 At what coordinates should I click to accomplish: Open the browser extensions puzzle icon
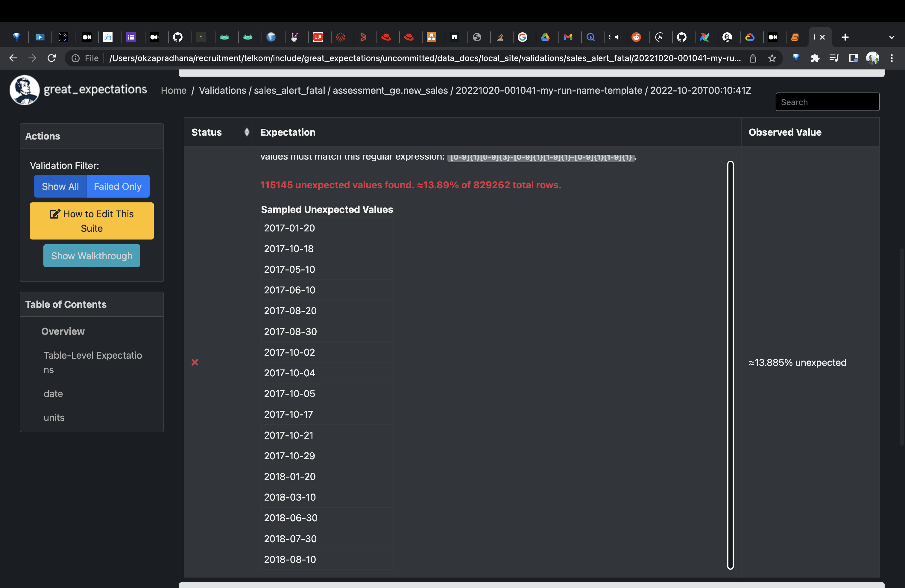815,58
